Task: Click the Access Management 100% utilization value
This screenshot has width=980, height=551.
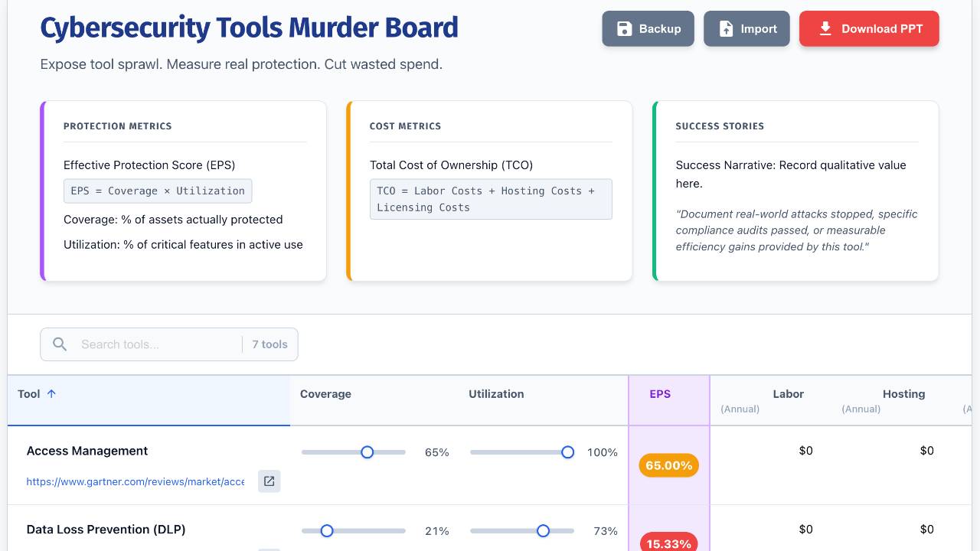Action: [x=602, y=452]
